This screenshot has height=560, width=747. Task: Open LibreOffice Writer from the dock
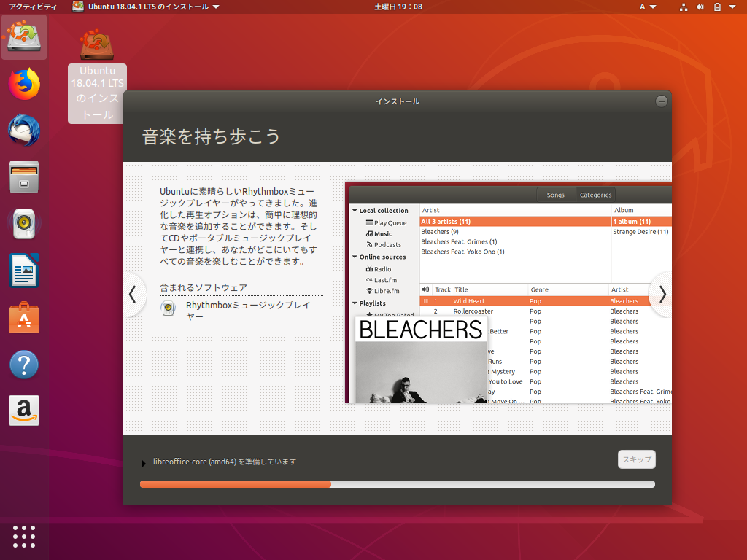tap(24, 271)
